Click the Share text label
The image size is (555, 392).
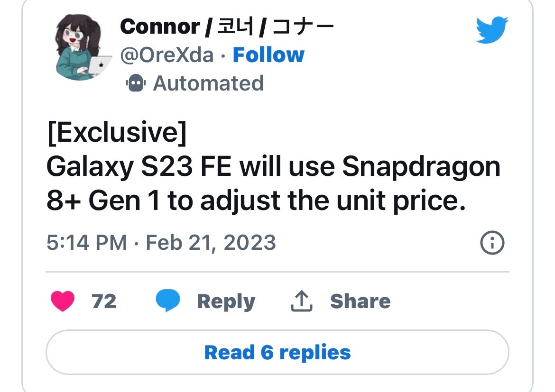click(360, 301)
